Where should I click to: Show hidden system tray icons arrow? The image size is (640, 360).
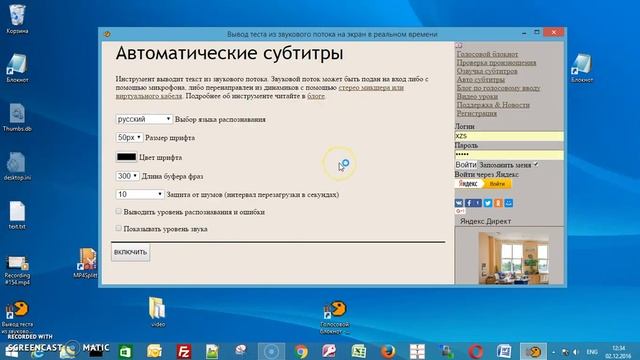(553, 351)
